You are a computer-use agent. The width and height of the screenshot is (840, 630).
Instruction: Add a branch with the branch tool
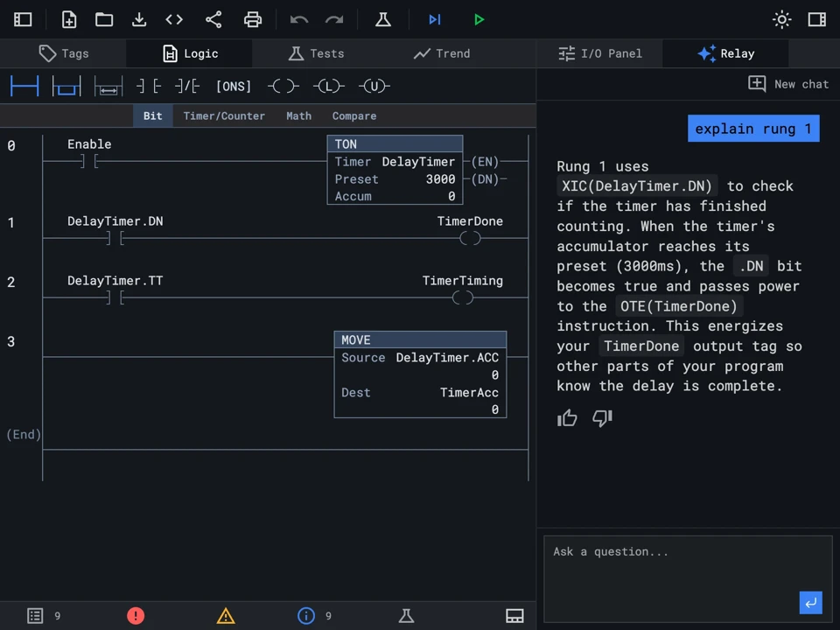[66, 87]
